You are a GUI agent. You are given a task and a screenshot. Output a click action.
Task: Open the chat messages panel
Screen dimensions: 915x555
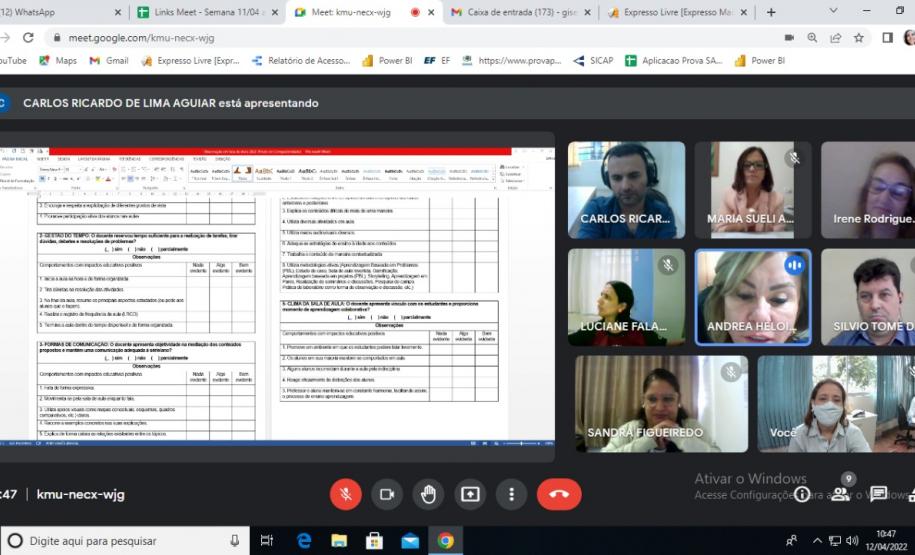(x=879, y=494)
